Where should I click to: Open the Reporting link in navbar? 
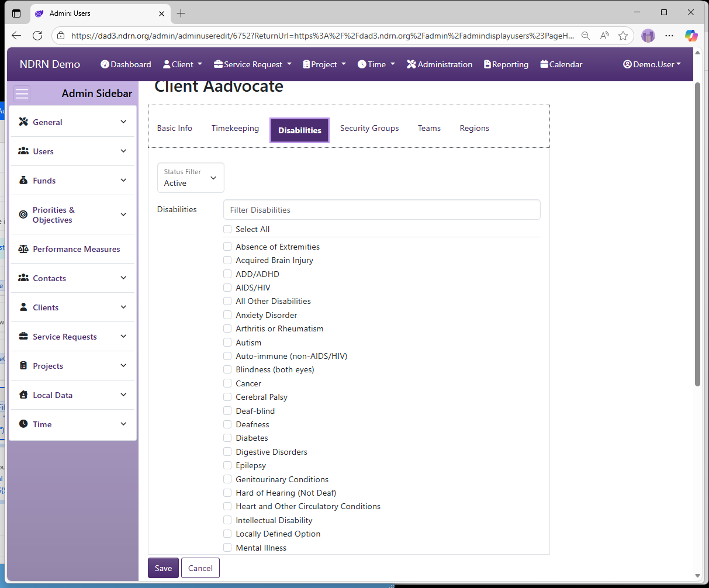pos(506,64)
